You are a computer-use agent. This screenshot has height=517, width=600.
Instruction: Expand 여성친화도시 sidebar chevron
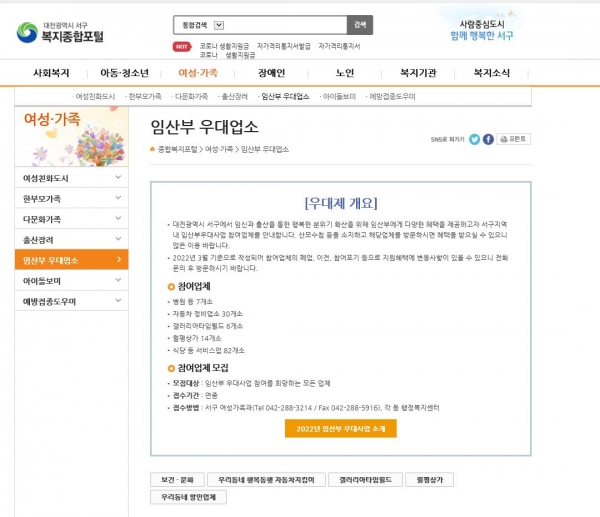click(x=118, y=177)
